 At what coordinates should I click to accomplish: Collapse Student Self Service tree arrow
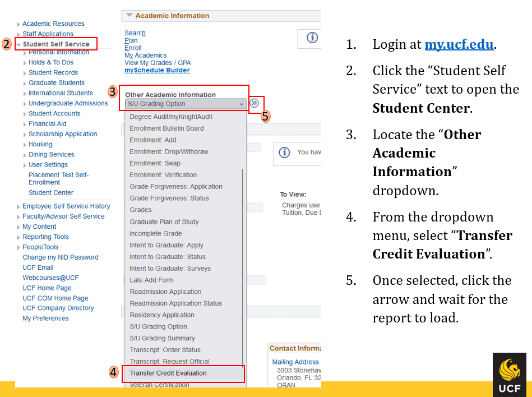(x=19, y=44)
